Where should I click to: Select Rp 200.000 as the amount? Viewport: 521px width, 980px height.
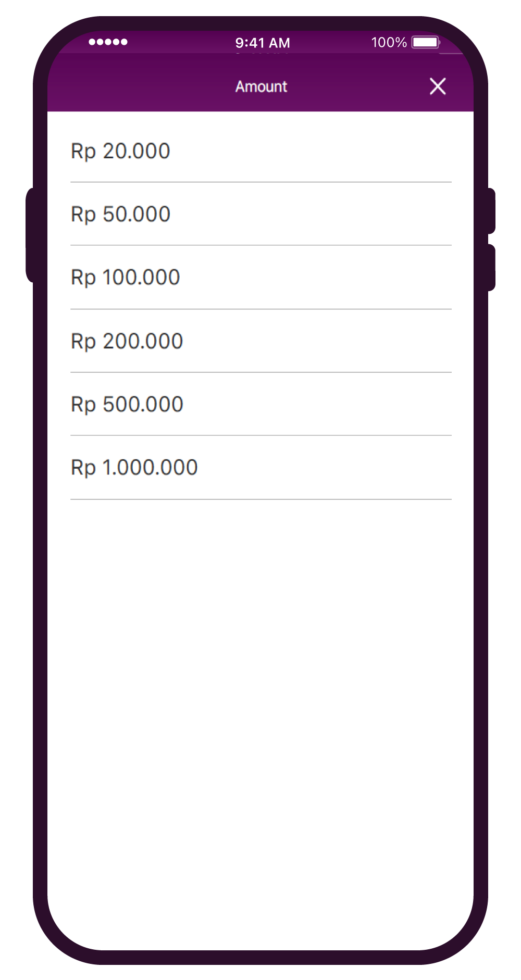point(127,341)
